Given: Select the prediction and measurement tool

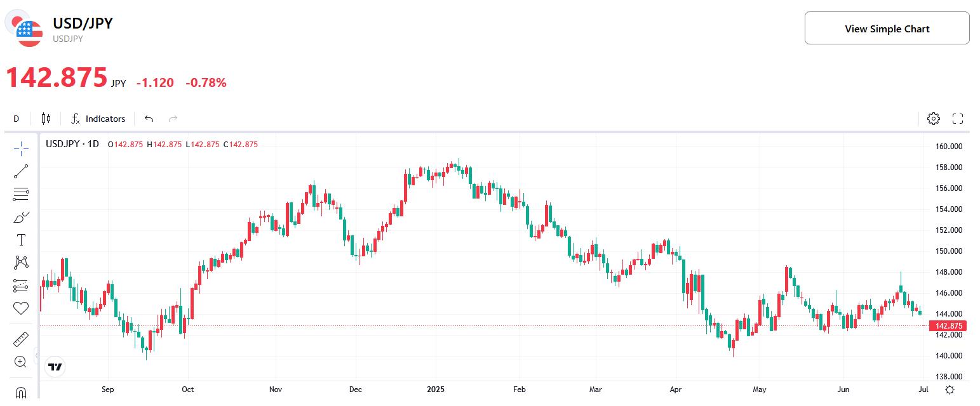Looking at the screenshot, I should pyautogui.click(x=21, y=285).
